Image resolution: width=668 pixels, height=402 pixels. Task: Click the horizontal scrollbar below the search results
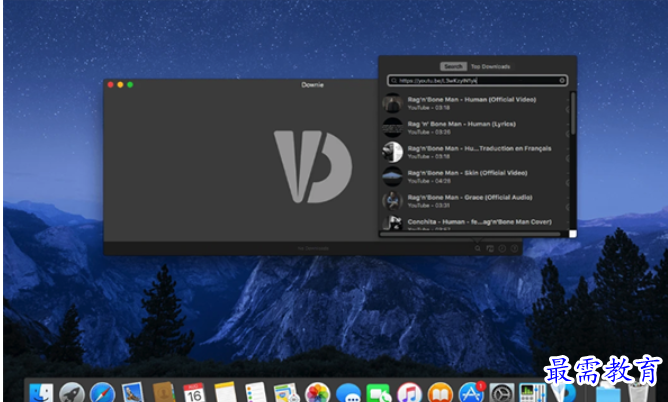(x=470, y=234)
